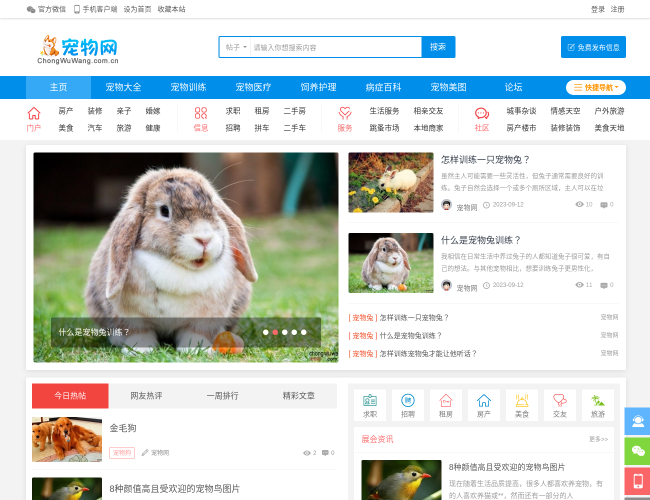Image resolution: width=650 pixels, height=500 pixels.
Task: Click the 跳蚤市场 link
Action: tap(384, 128)
